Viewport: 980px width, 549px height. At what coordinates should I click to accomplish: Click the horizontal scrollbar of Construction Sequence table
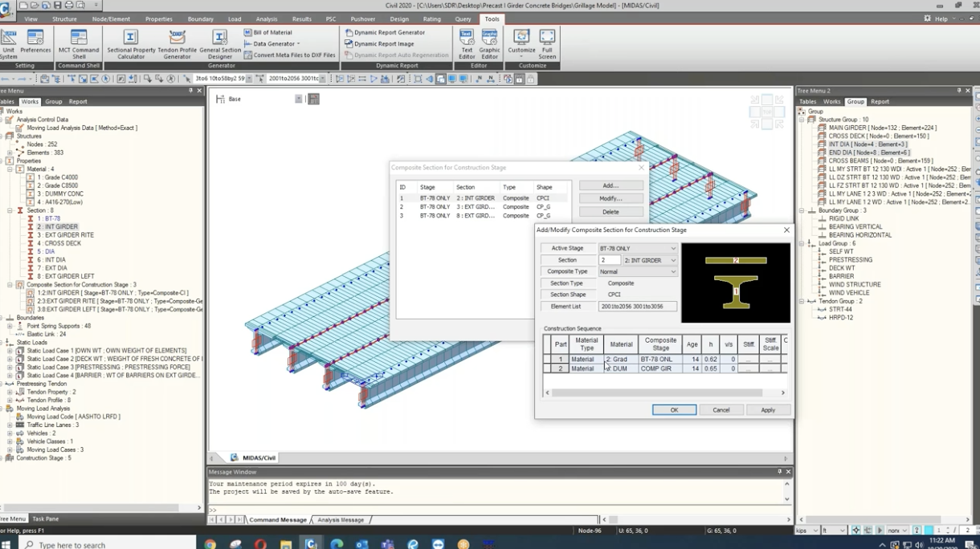(x=655, y=392)
